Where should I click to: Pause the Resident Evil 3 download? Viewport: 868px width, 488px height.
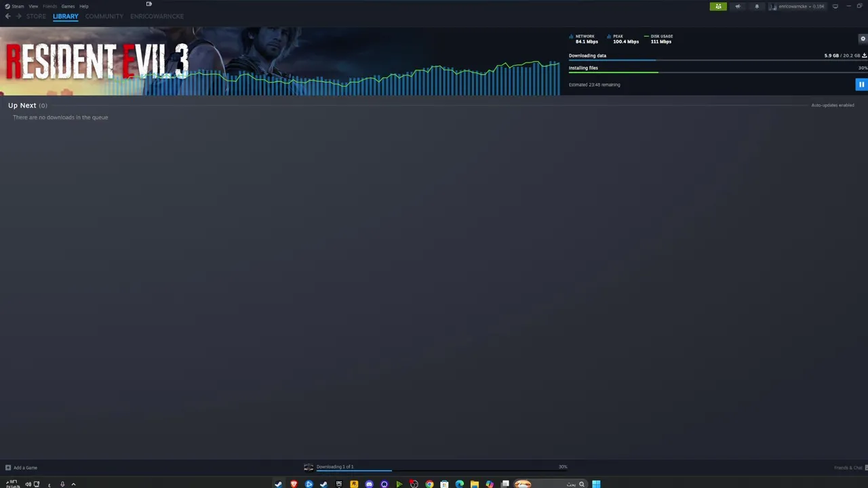pos(861,85)
